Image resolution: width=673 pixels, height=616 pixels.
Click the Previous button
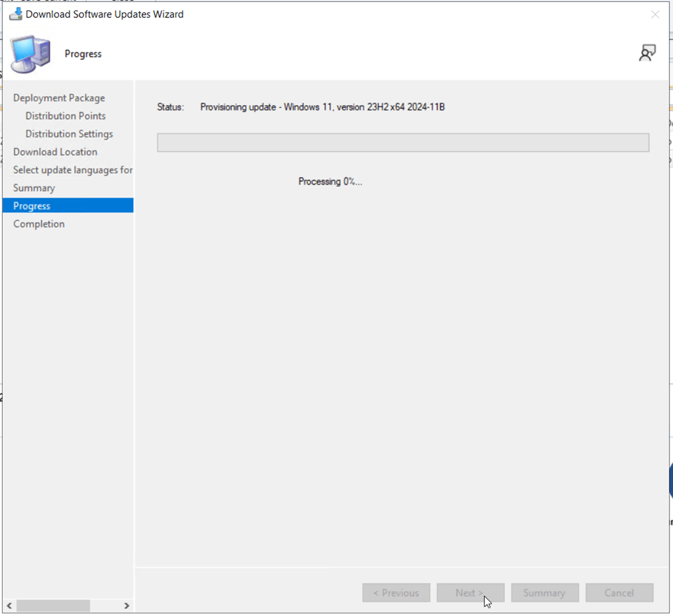[x=396, y=593]
